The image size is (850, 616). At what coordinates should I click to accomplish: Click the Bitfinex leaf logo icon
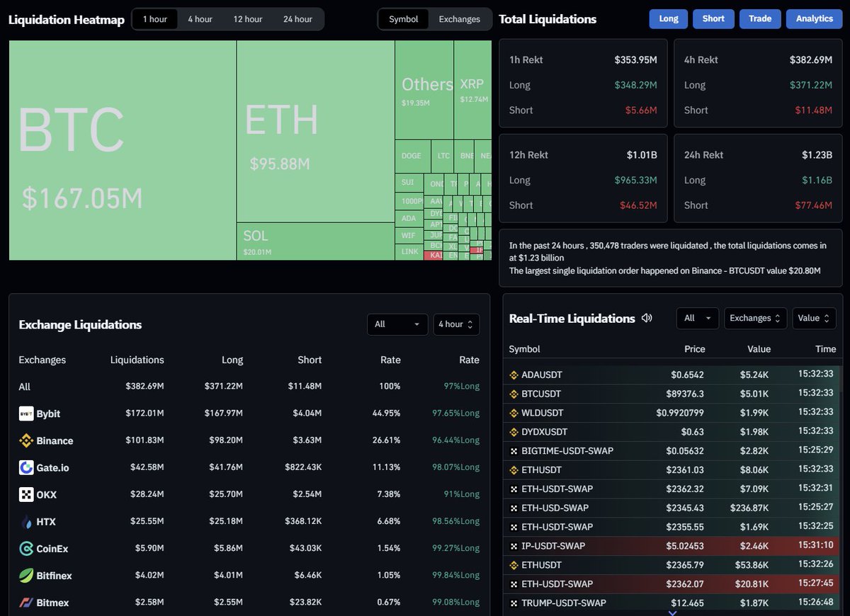[x=26, y=576]
